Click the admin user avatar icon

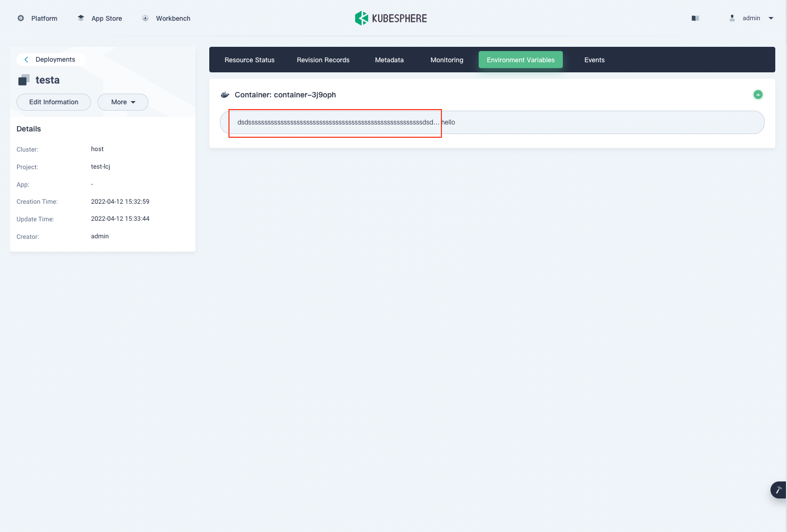point(732,18)
